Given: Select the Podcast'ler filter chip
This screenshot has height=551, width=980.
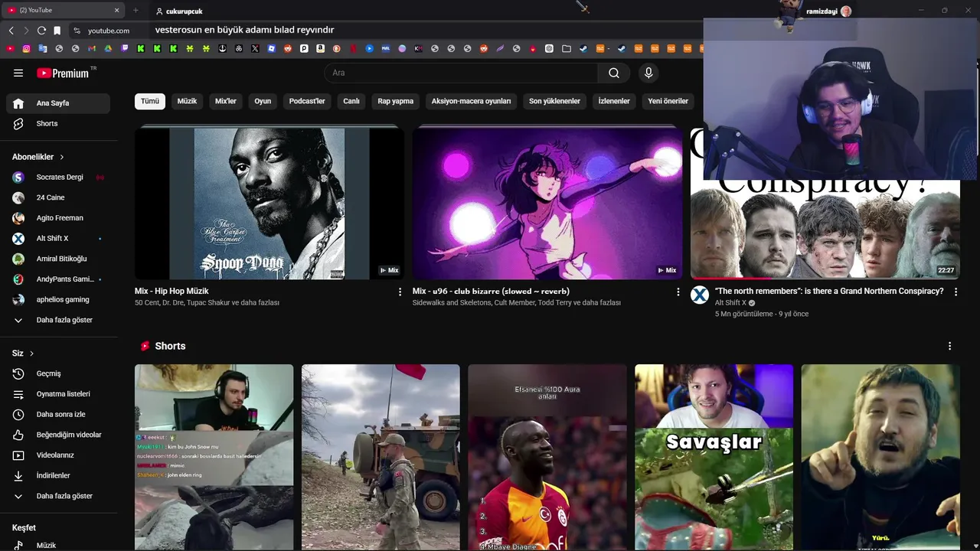Looking at the screenshot, I should click(x=307, y=101).
